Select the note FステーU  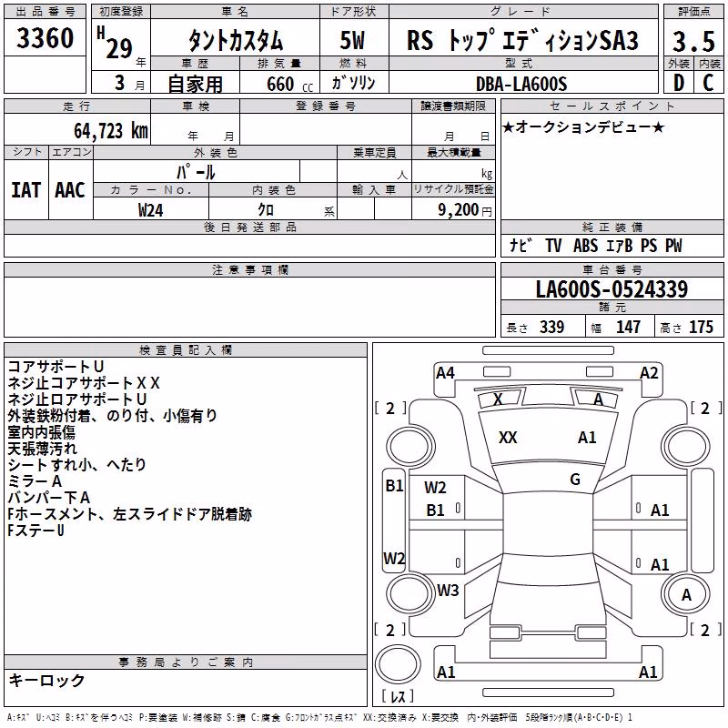[35, 531]
